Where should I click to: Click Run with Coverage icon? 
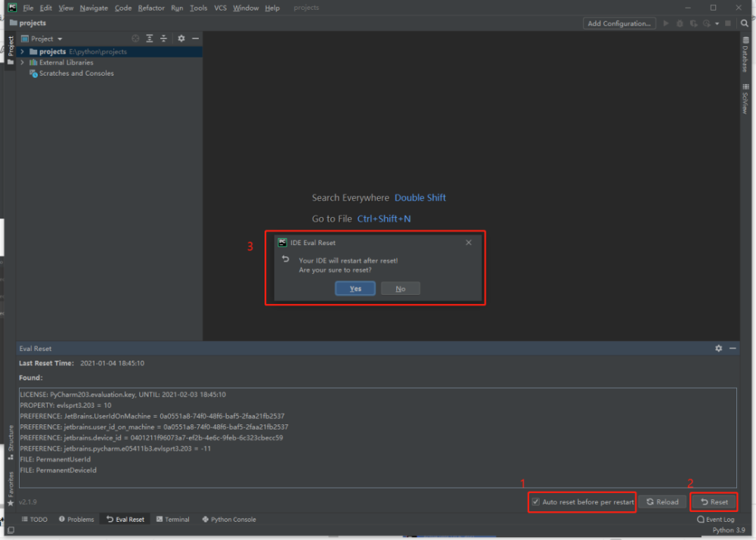[x=693, y=23]
